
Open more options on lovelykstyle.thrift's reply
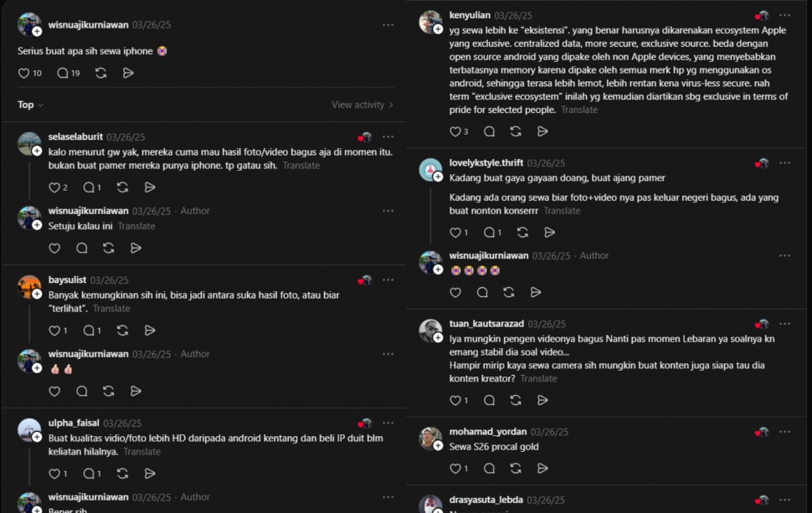tap(784, 163)
